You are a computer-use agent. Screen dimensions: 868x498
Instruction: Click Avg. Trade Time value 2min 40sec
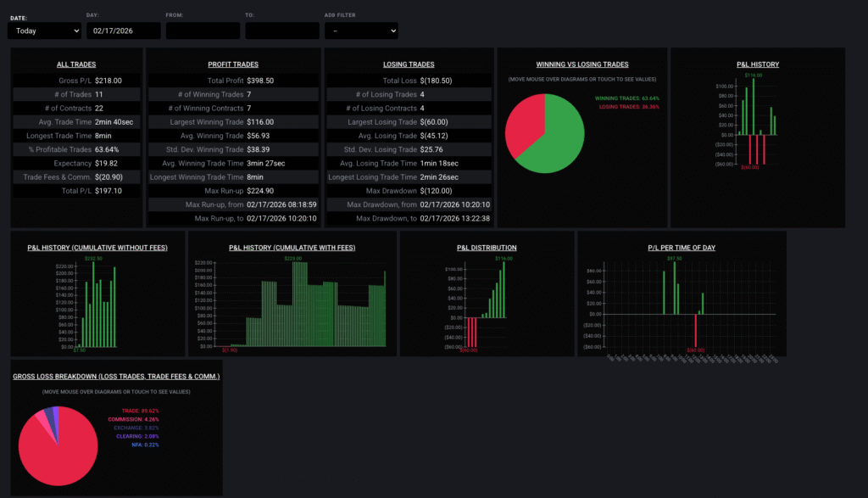tap(114, 122)
